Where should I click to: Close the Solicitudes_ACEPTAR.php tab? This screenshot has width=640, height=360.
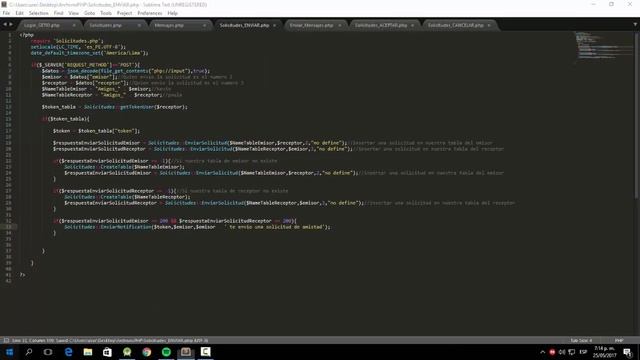click(412, 25)
